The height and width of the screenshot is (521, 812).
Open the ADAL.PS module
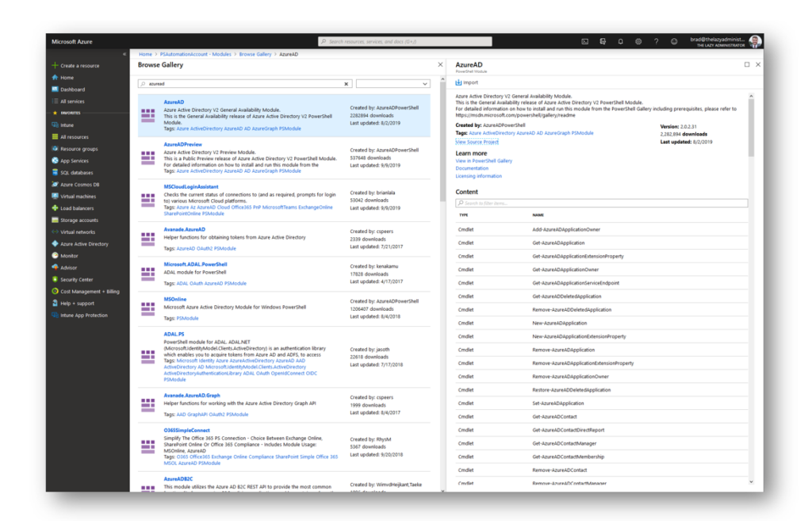[174, 335]
